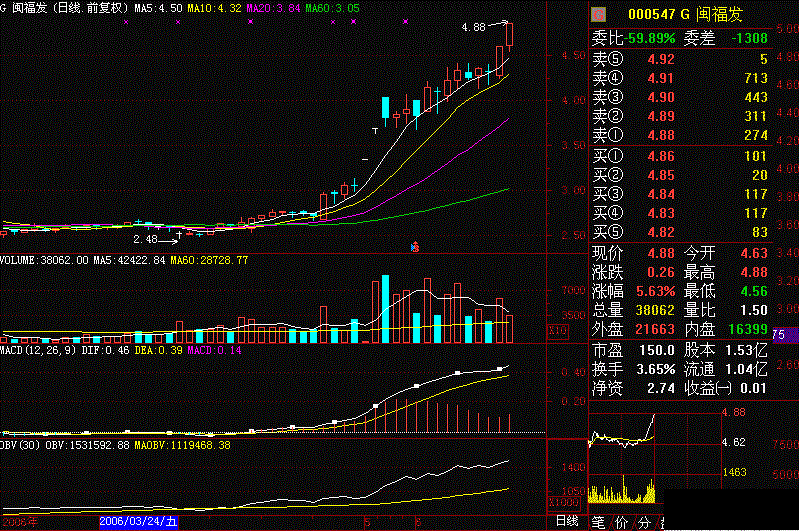The image size is (799, 531).
Task: Click the 委比 -59.89% value
Action: tap(649, 38)
